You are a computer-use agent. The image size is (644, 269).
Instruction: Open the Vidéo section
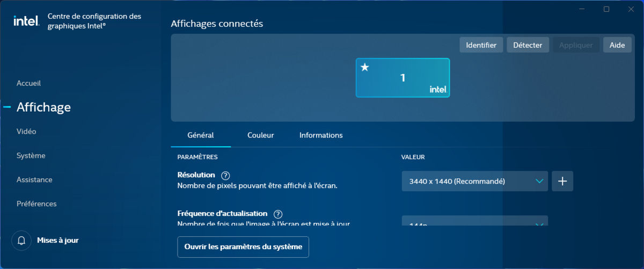click(x=26, y=132)
